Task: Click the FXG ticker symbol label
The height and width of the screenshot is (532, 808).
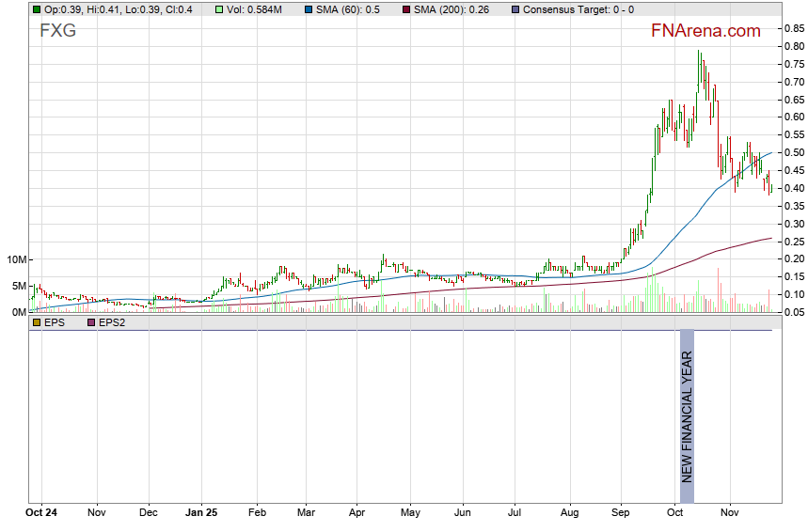Action: pos(57,31)
